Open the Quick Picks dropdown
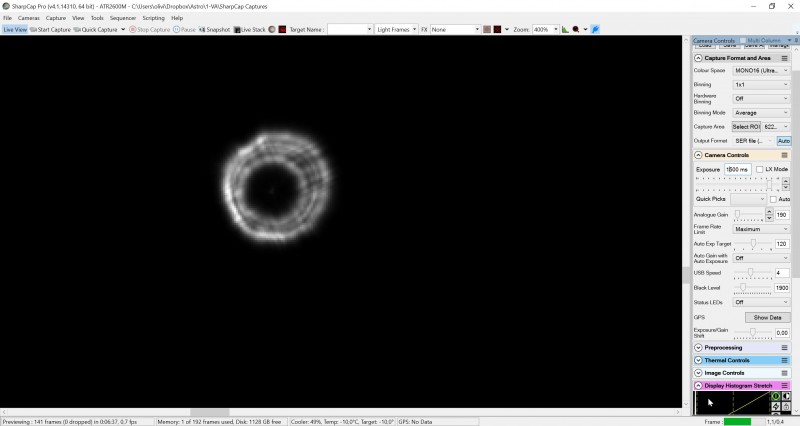The width and height of the screenshot is (800, 426). pyautogui.click(x=747, y=199)
